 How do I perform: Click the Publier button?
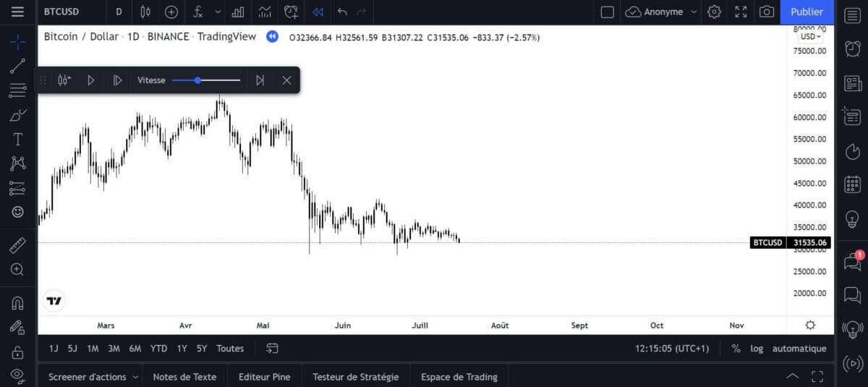[807, 12]
